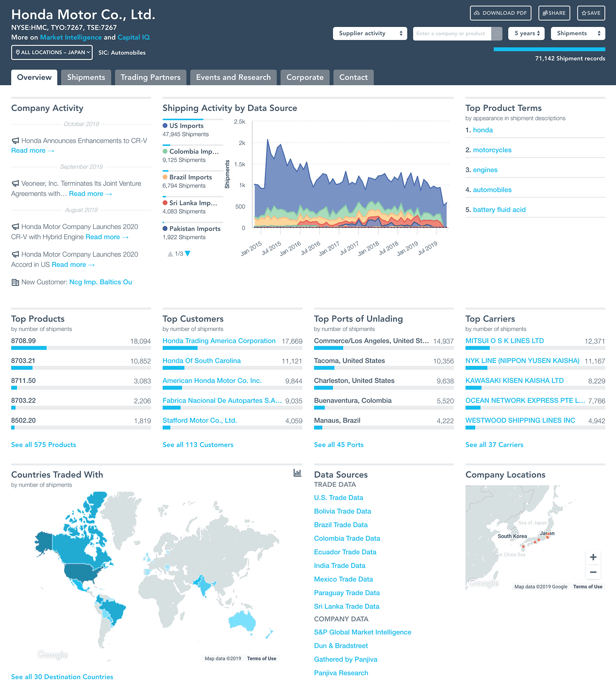Save this company with the star button
Viewport: 616px width, 690px height.
click(591, 13)
